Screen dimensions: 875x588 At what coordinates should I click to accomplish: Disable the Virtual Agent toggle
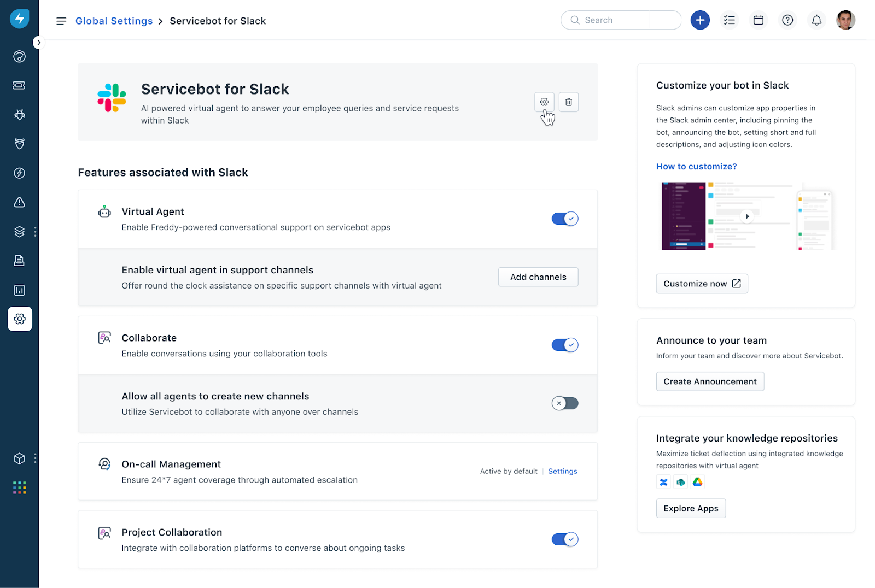(565, 219)
